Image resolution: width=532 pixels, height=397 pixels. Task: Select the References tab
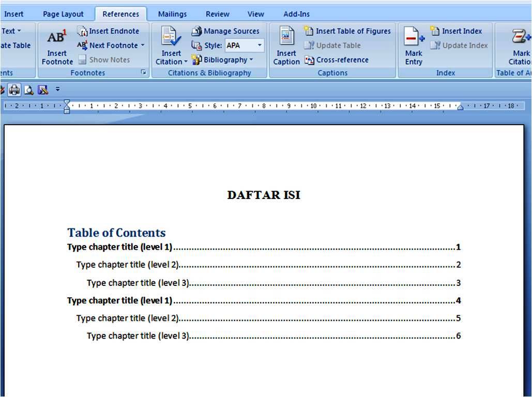coord(121,14)
